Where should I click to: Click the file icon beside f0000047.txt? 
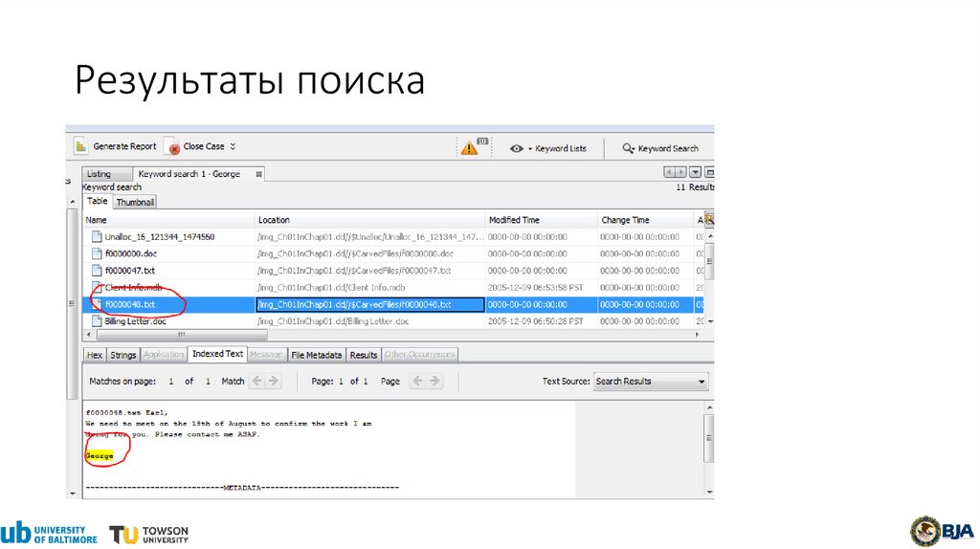(97, 271)
